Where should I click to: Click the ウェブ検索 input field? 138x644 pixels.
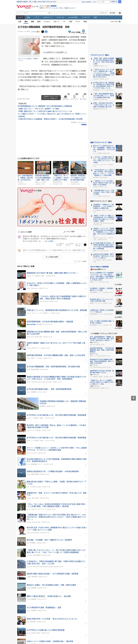103,2
